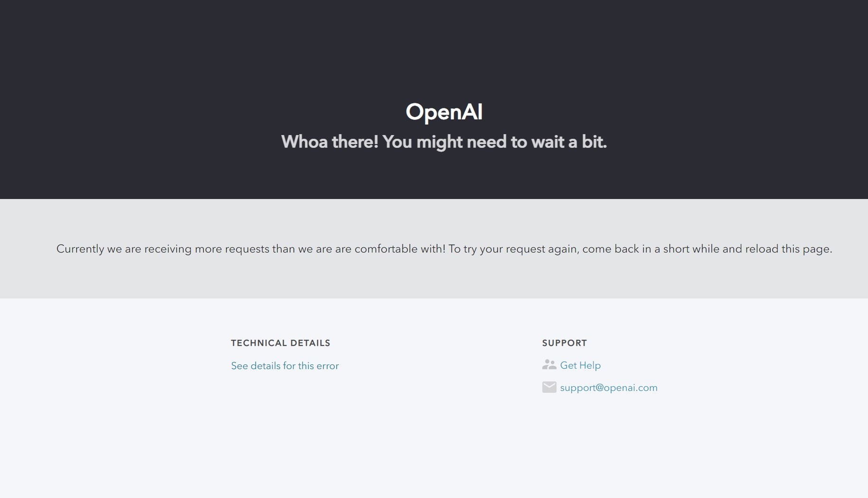
Task: Click the OpenAI title in the header
Action: pyautogui.click(x=444, y=112)
